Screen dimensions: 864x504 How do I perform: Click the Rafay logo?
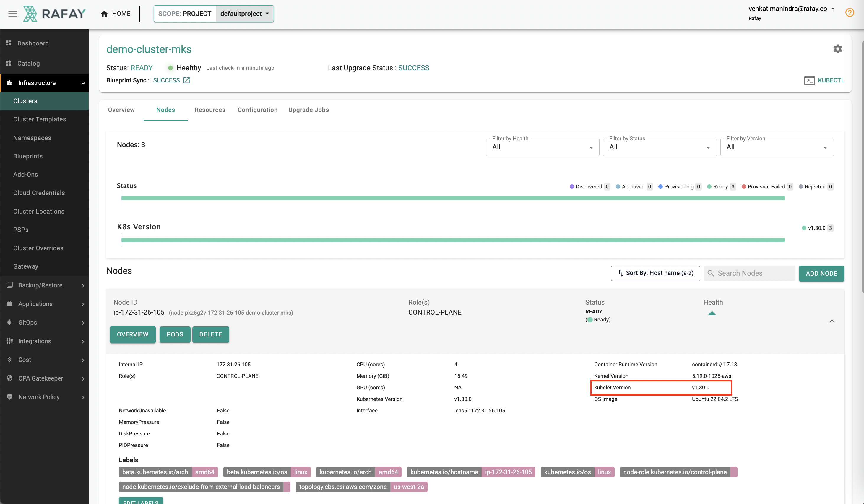(x=54, y=14)
